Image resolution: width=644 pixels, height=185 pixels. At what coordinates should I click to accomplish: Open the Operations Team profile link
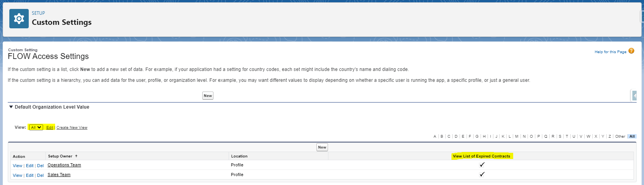tap(64, 165)
